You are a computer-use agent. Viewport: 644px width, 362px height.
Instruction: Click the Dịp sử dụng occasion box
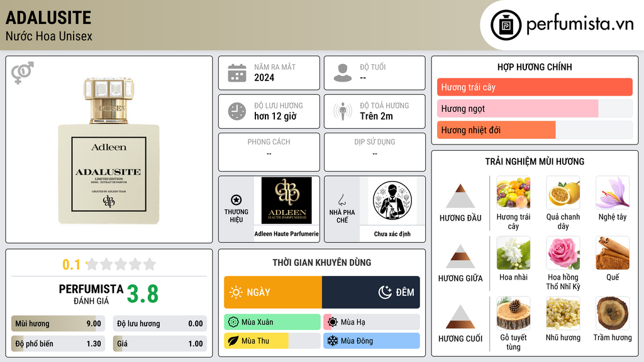tap(375, 152)
